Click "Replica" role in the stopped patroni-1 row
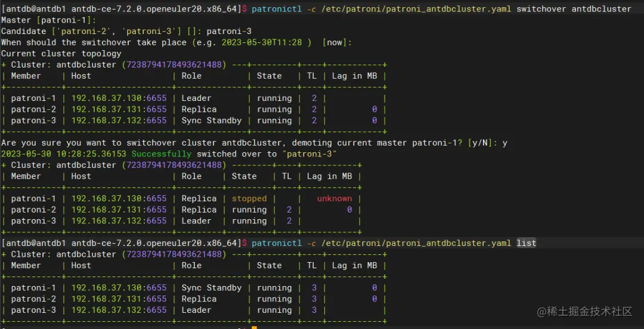The width and height of the screenshot is (644, 329). click(199, 199)
